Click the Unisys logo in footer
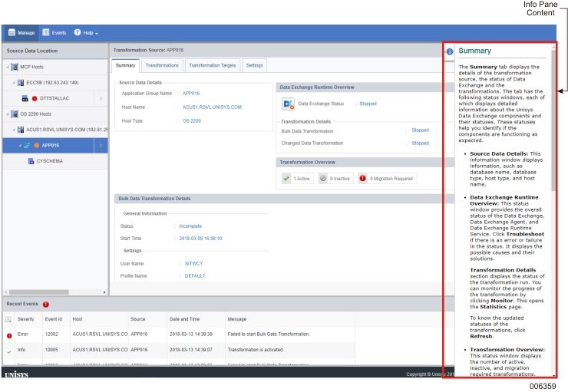Screen dimensions: 568x392 (16, 374)
